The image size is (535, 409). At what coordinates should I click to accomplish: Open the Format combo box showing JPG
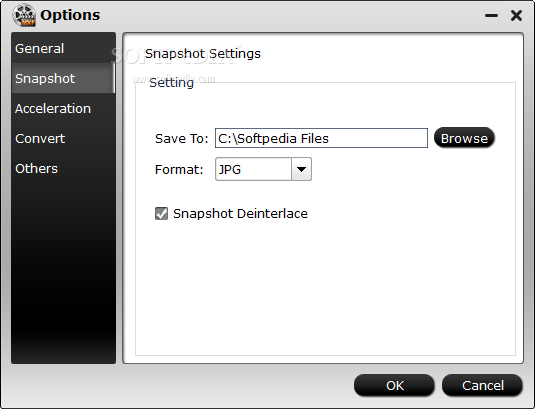click(263, 169)
